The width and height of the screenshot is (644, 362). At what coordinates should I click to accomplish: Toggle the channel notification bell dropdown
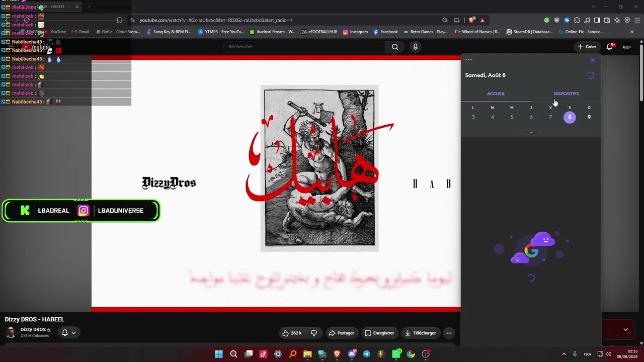(x=69, y=333)
